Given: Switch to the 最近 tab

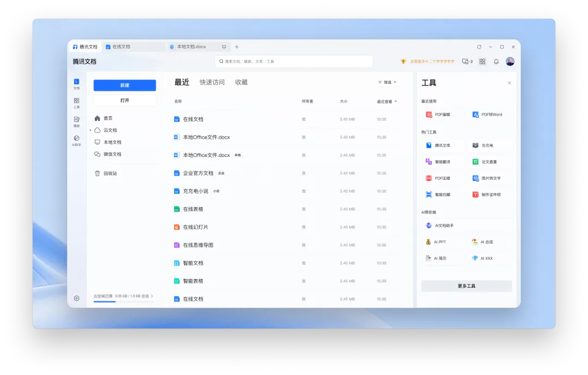Looking at the screenshot, I should pyautogui.click(x=182, y=82).
